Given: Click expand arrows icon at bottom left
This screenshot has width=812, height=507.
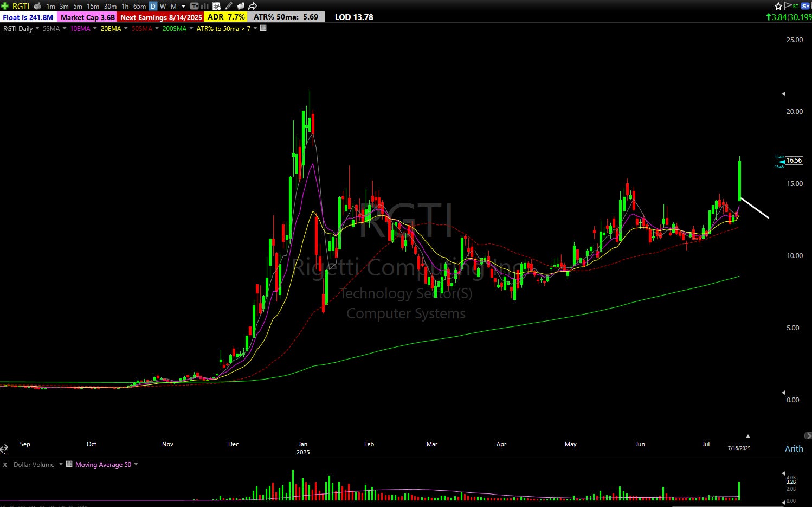Looking at the screenshot, I should point(4,448).
